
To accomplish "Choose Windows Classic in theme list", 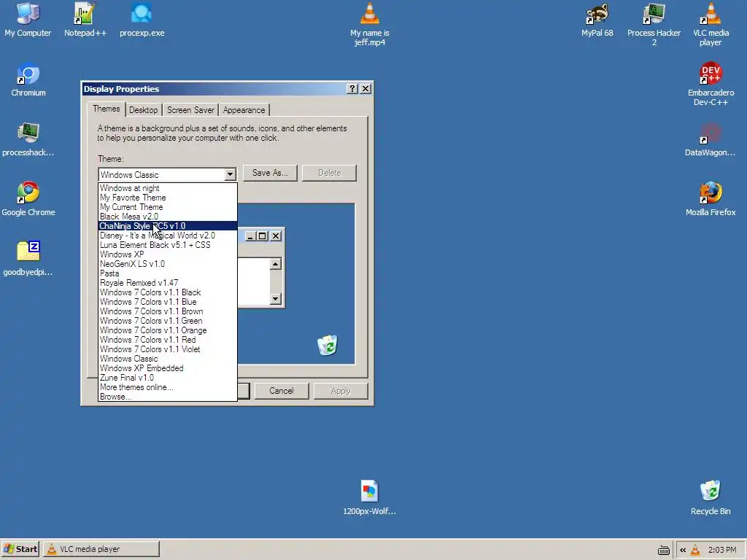I will pos(168,359).
